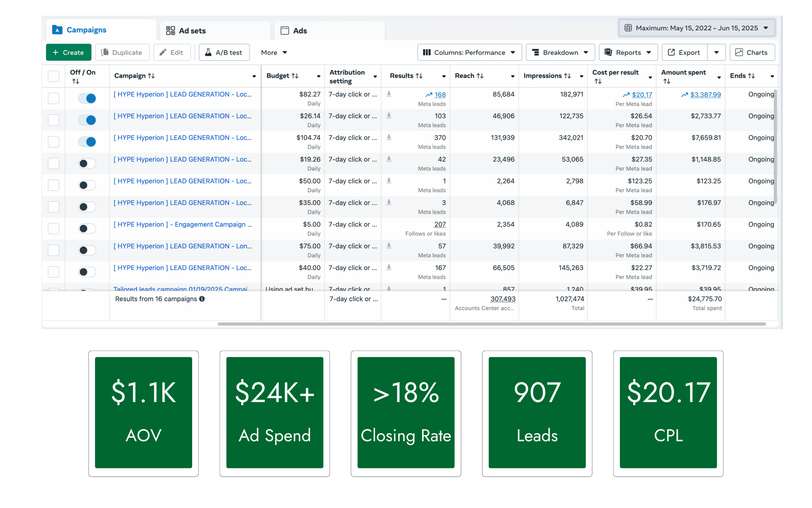812x508 pixels.
Task: Click the green Create button
Action: pos(69,52)
